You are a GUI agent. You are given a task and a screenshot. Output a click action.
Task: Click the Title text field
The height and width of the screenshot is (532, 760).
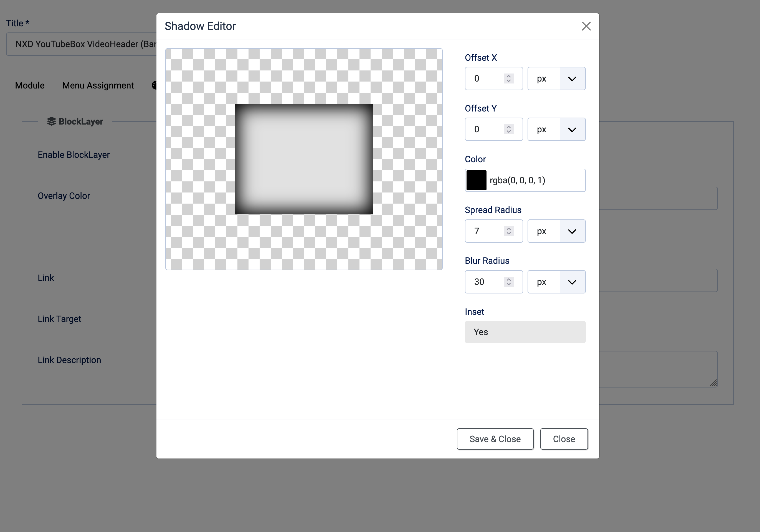(x=81, y=44)
